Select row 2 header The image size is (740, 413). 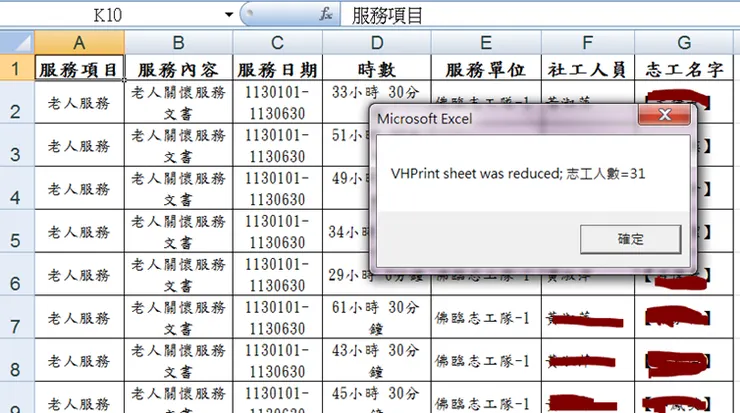click(x=17, y=102)
